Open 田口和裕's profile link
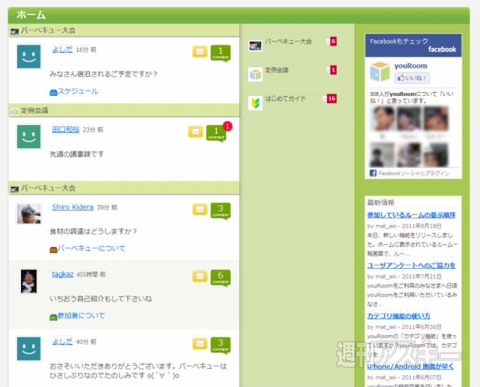Image resolution: width=480 pixels, height=387 pixels. pyautogui.click(x=66, y=129)
